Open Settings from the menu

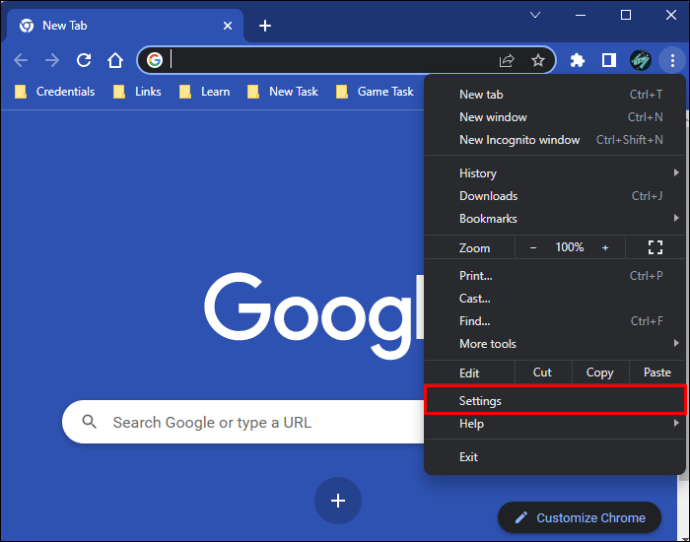555,400
